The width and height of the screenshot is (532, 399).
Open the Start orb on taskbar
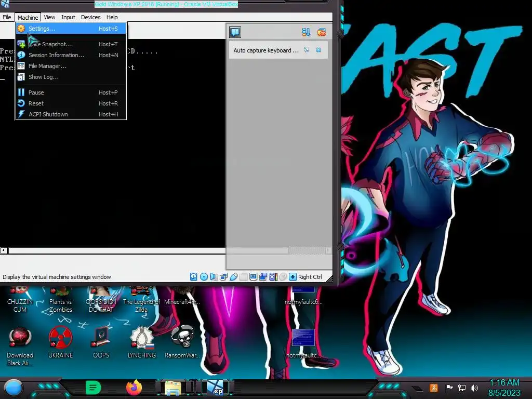pos(13,388)
